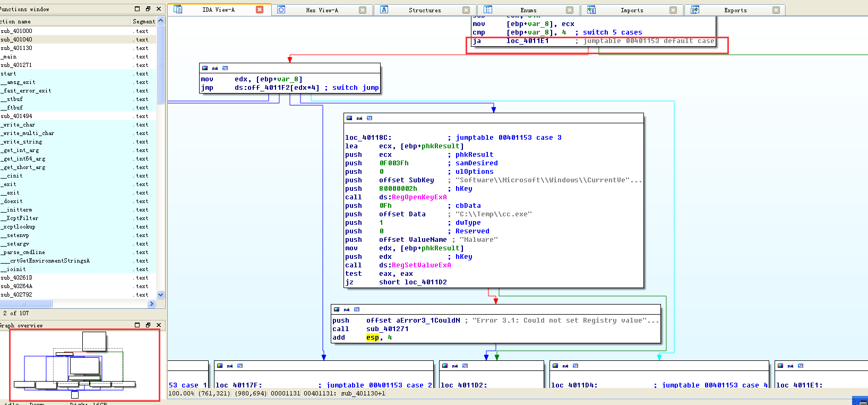Click pencil icon on case 3 node header
This screenshot has height=405, width=868.
click(359, 118)
